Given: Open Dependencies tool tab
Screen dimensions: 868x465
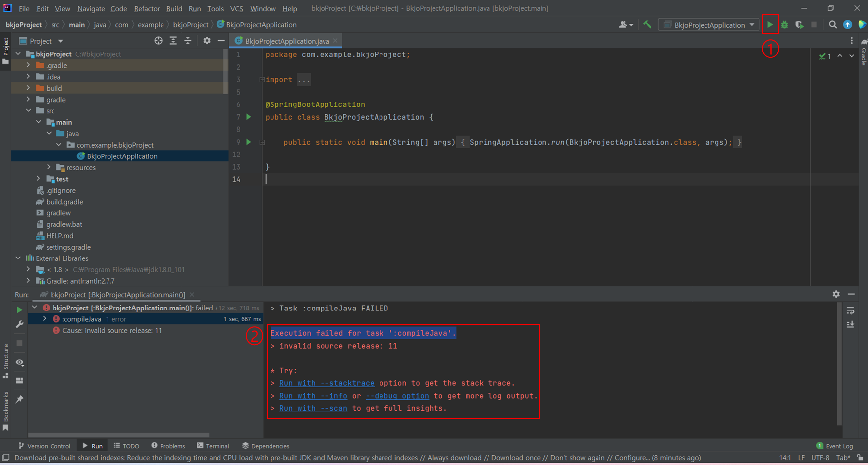Looking at the screenshot, I should [x=266, y=446].
